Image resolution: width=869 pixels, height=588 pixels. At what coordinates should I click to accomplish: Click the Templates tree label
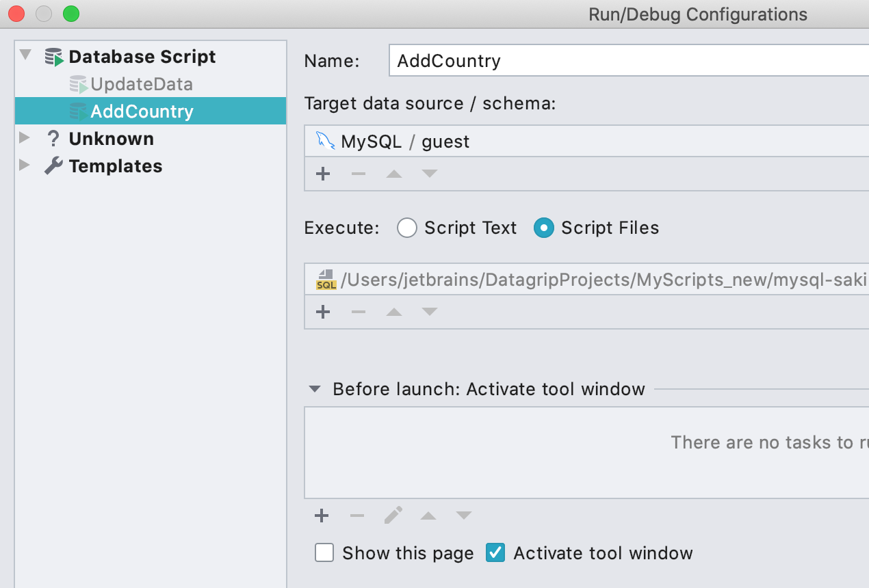[x=116, y=166]
